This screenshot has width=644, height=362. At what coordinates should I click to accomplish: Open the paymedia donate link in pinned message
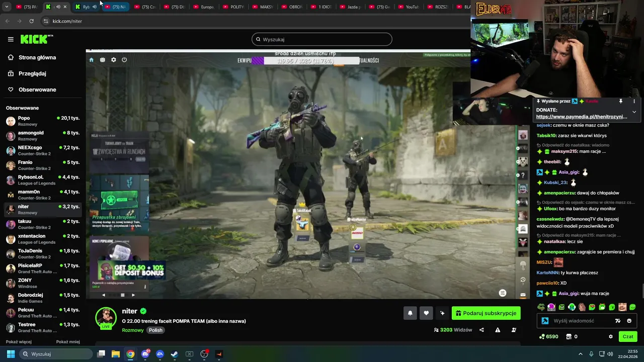[582, 117]
